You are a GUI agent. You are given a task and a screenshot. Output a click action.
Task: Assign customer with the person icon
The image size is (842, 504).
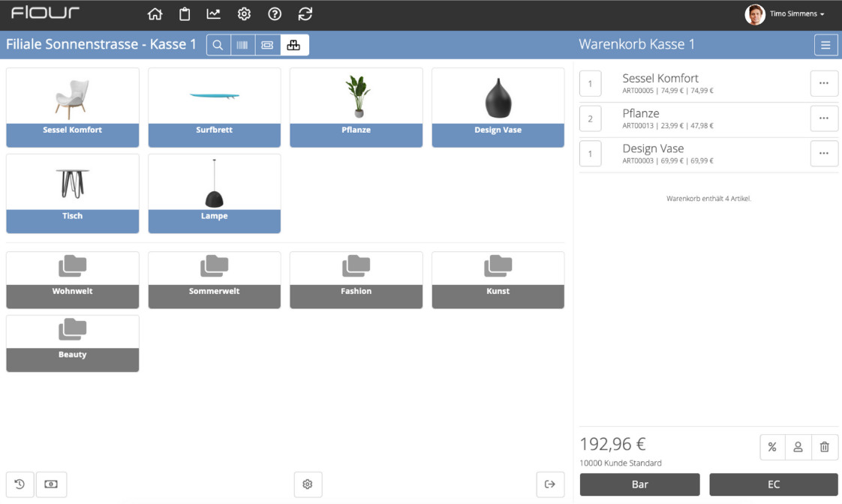pyautogui.click(x=798, y=446)
